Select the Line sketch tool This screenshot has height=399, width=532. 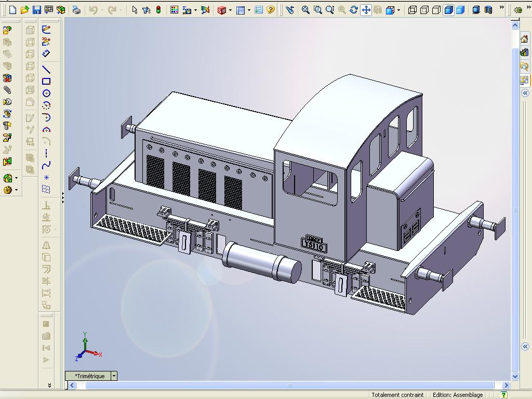(46, 69)
